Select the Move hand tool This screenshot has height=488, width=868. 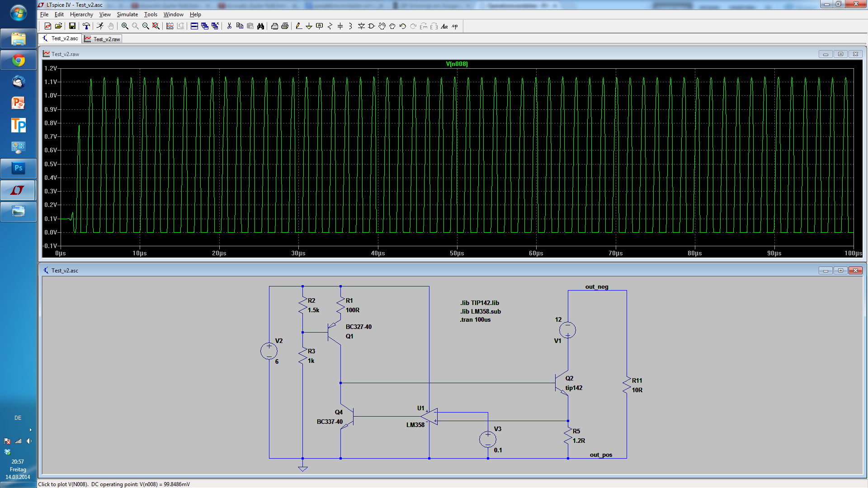point(382,26)
